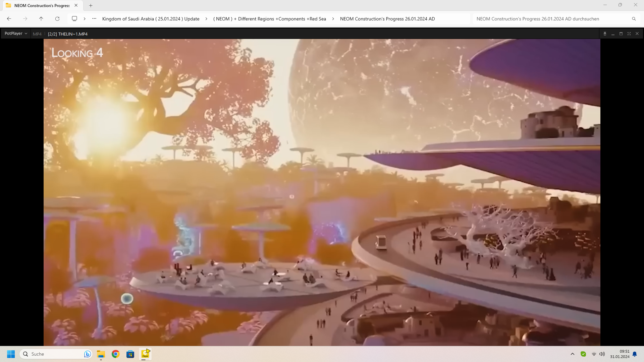The height and width of the screenshot is (362, 644).
Task: Click the taskbar Suche search box
Action: click(x=55, y=354)
